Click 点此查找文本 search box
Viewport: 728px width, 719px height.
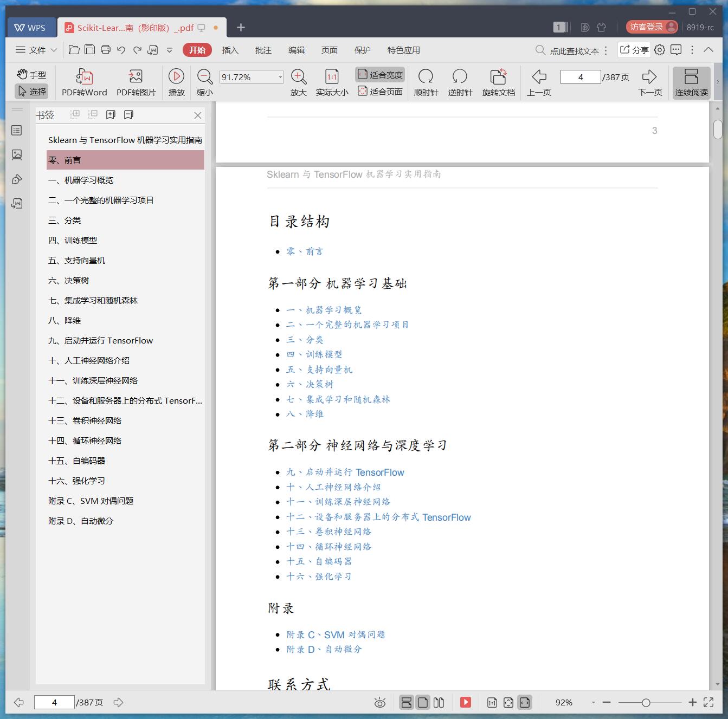(568, 50)
